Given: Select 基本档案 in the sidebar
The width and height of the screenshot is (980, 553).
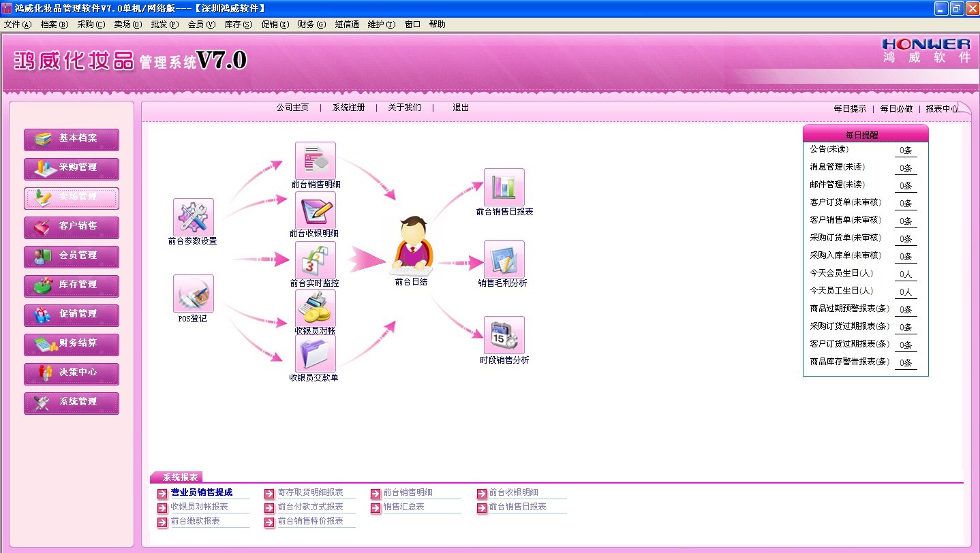Looking at the screenshot, I should click(x=72, y=139).
